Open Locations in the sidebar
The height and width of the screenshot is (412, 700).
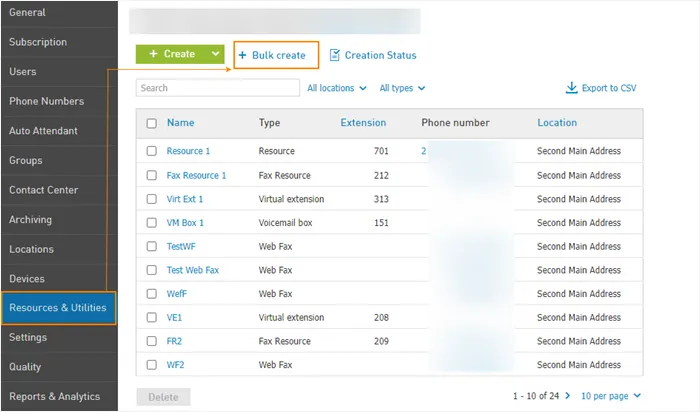(59, 249)
